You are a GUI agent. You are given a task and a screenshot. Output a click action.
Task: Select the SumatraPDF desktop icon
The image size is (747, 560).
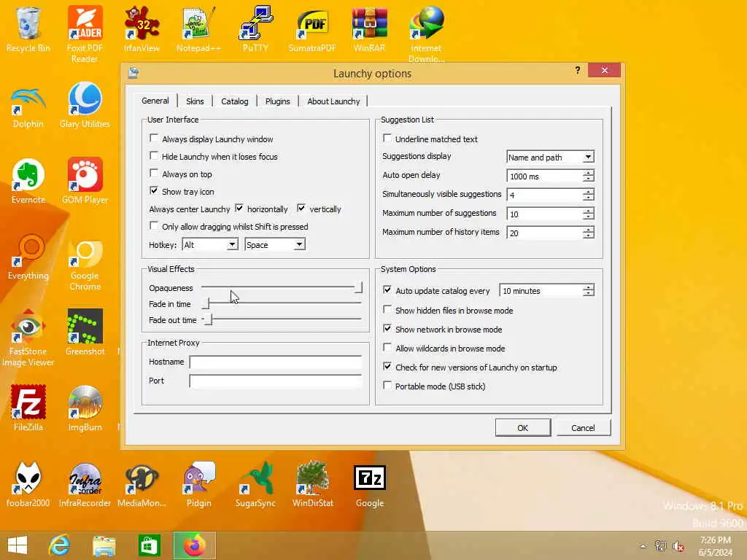[x=312, y=28]
